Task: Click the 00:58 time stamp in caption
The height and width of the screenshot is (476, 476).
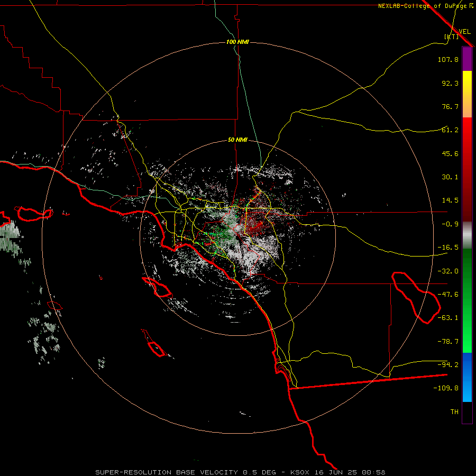Action: pos(373,472)
